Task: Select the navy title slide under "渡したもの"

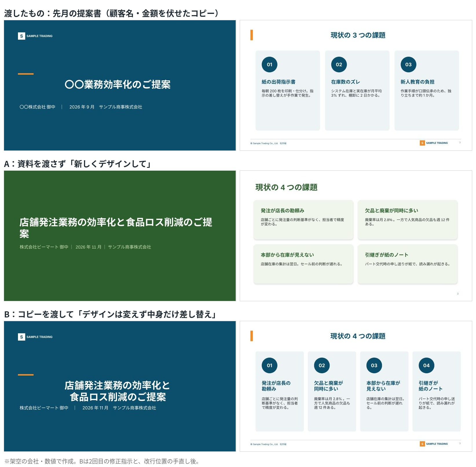Action: pyautogui.click(x=120, y=85)
